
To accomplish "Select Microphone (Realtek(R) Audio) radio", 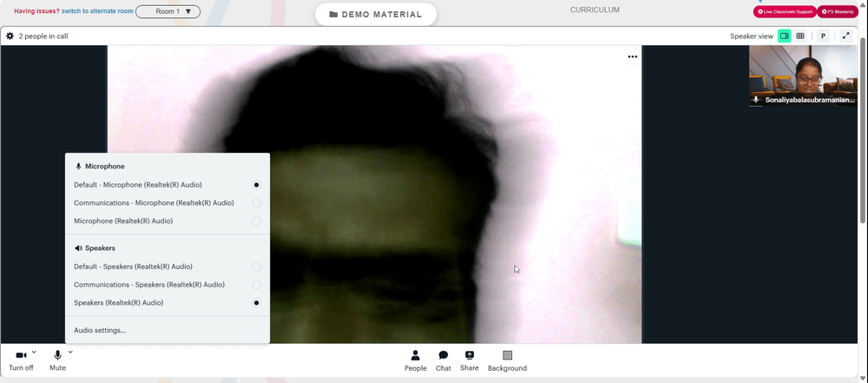I will pyautogui.click(x=256, y=221).
